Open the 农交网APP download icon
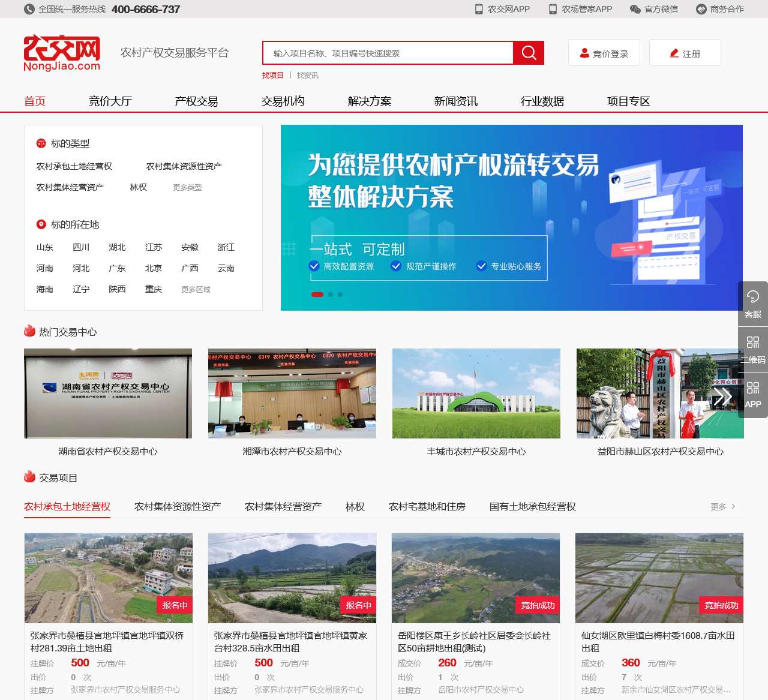Viewport: 768px width, 700px height. click(x=478, y=9)
